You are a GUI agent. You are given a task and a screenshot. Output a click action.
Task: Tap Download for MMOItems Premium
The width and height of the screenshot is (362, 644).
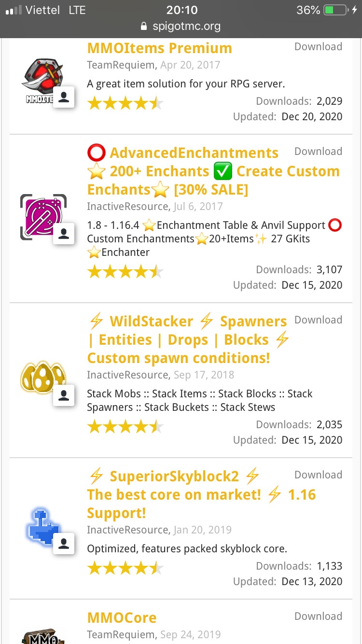[318, 47]
